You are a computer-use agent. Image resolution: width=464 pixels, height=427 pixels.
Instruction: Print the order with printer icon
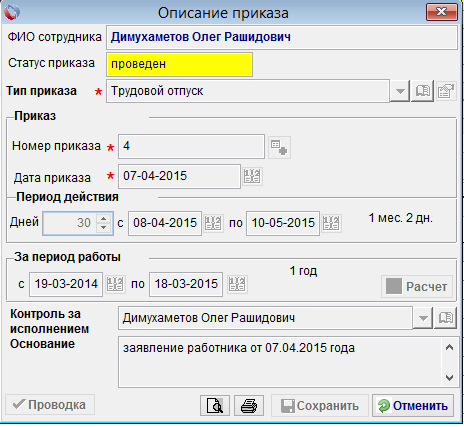pos(249,406)
